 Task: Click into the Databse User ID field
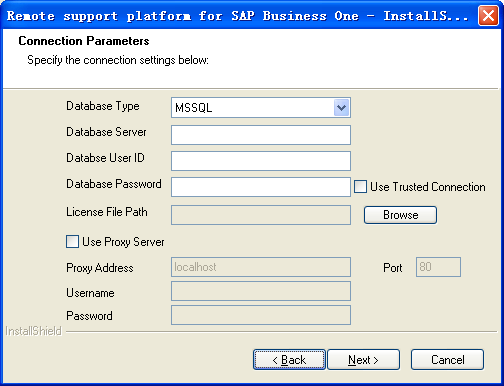coord(261,161)
